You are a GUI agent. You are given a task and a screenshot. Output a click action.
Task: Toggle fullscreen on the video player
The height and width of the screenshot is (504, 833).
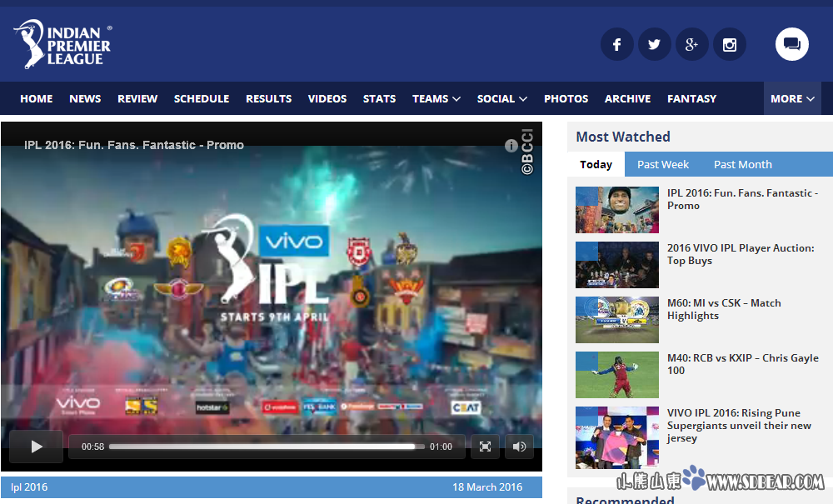coord(485,447)
